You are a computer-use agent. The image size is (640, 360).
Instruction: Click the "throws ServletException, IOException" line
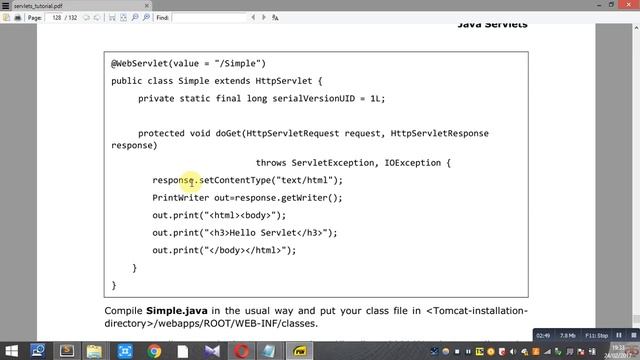353,163
